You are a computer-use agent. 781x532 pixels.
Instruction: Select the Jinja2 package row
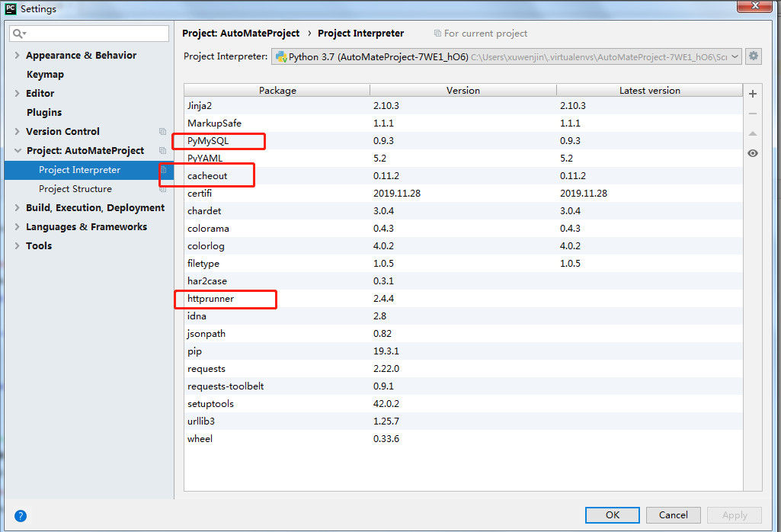pyautogui.click(x=463, y=106)
